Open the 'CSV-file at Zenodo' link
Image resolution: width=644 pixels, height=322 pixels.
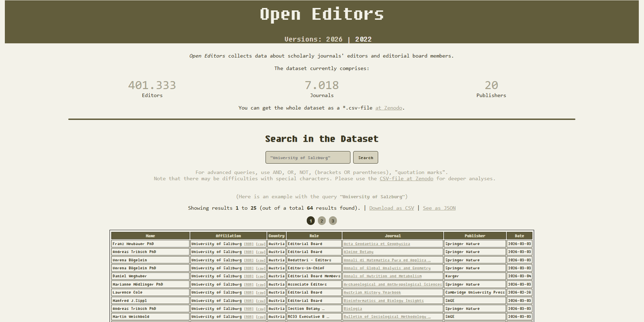406,179
